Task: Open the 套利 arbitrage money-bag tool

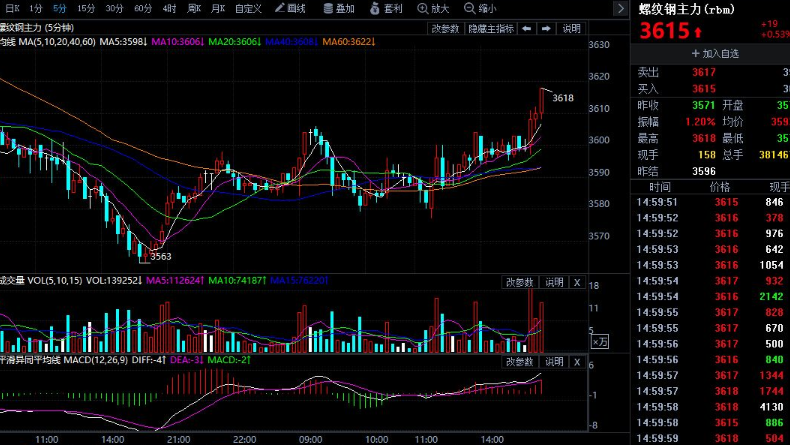Action: pyautogui.click(x=386, y=8)
